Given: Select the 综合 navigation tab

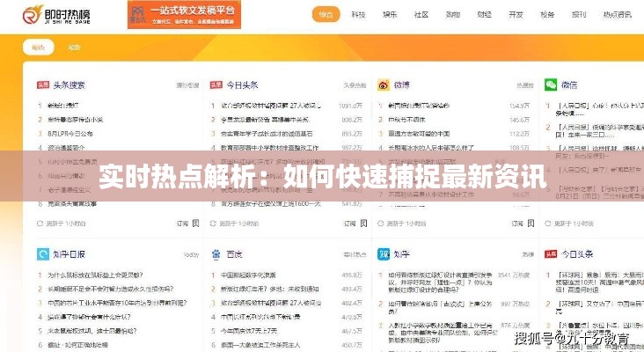Looking at the screenshot, I should (326, 14).
